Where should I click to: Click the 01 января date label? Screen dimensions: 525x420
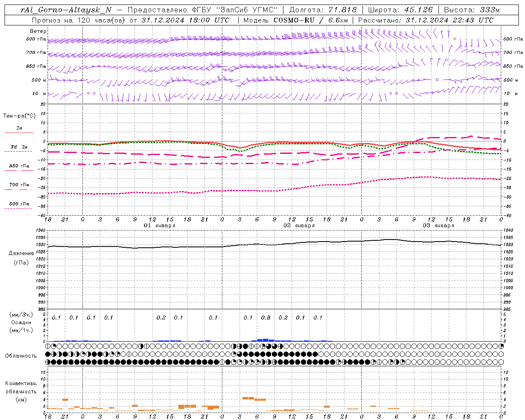160,226
